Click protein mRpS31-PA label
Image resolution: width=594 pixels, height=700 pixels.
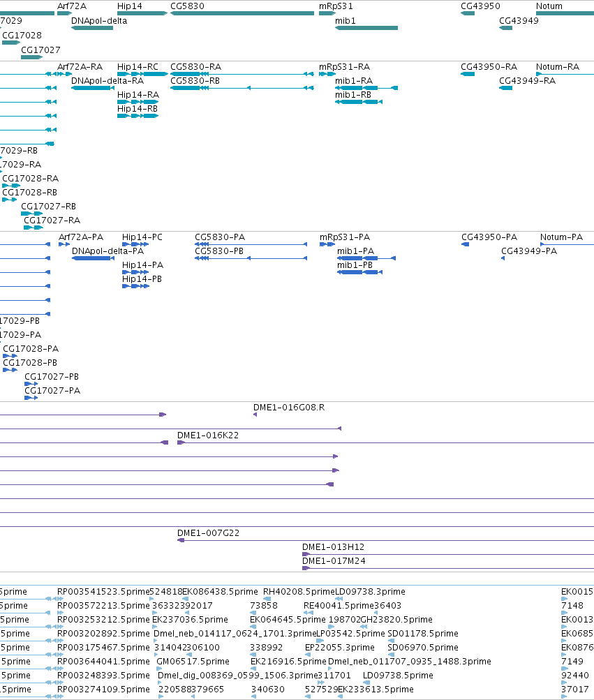tap(345, 237)
